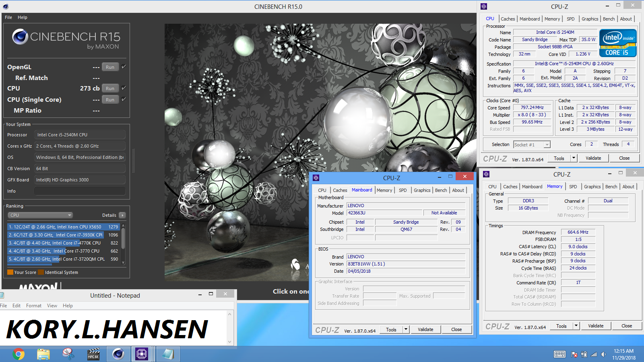Toggle the OpenGL test checkbox
Image resolution: width=644 pixels, height=362 pixels.
pyautogui.click(x=124, y=67)
